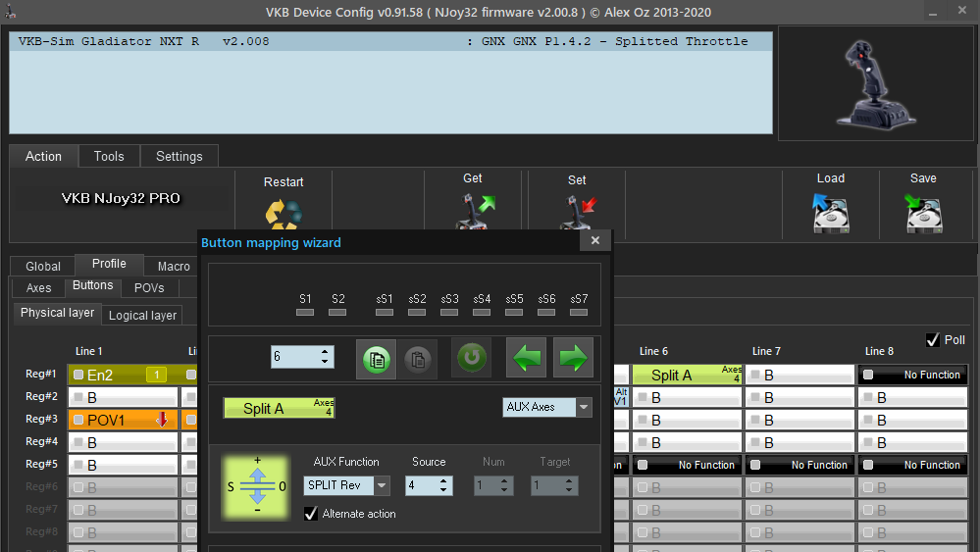Screen dimensions: 980x552
Task: Click the green copy button in wizard
Action: (x=377, y=359)
